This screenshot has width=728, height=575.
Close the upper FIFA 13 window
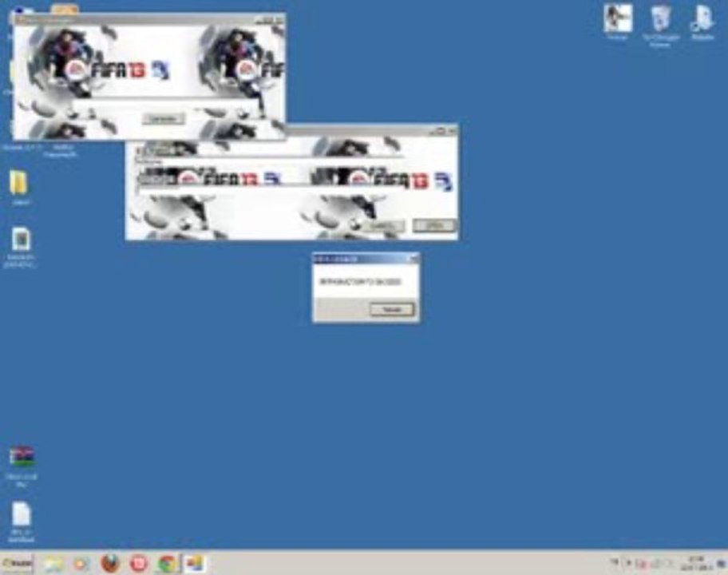280,19
